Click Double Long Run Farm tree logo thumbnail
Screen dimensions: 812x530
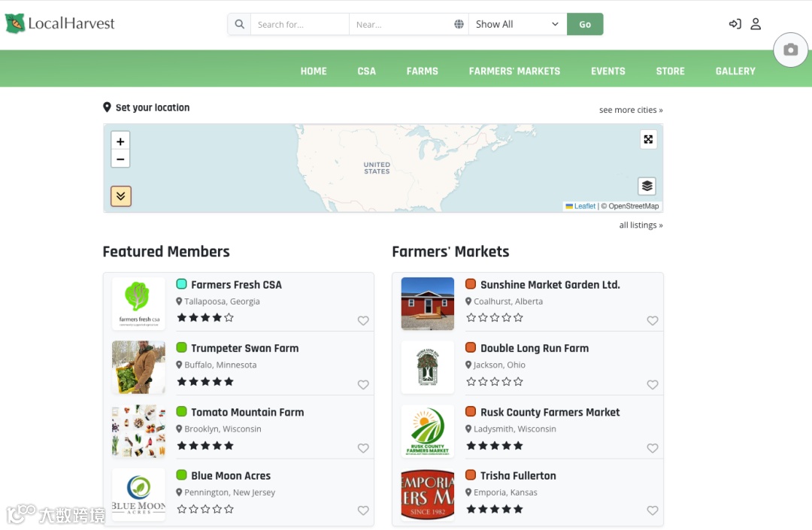pyautogui.click(x=427, y=368)
